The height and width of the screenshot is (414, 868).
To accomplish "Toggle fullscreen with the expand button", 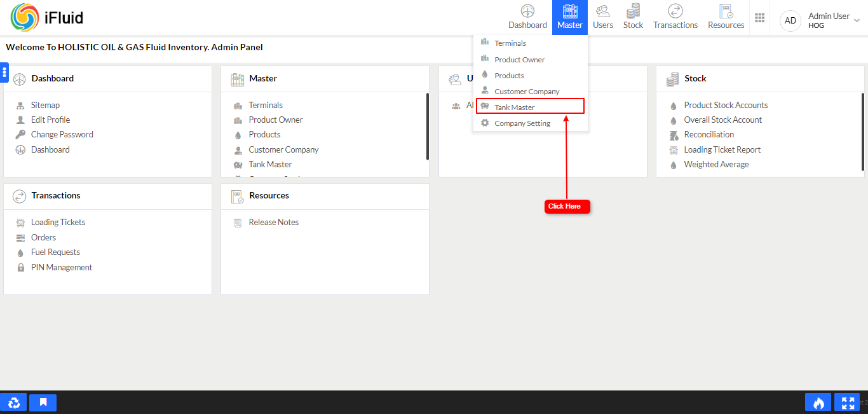I will pos(847,403).
